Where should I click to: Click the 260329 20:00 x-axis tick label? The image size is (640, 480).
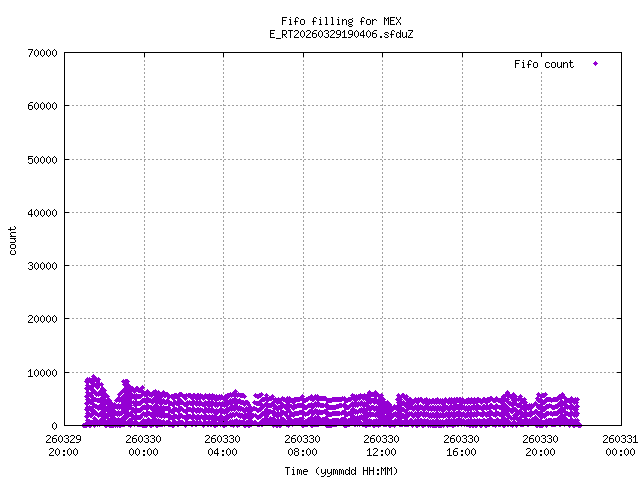pyautogui.click(x=64, y=444)
